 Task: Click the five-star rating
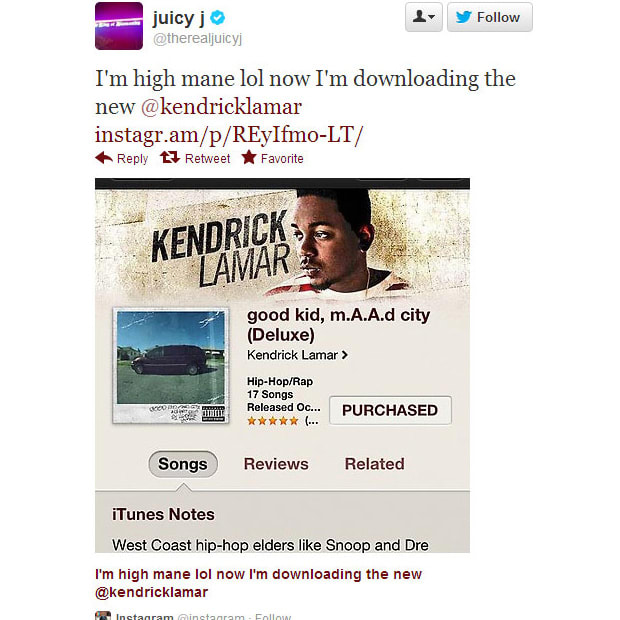pyautogui.click(x=272, y=421)
